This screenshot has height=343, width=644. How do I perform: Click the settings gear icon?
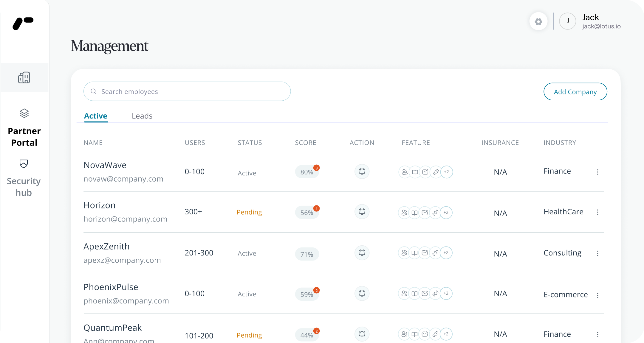pos(538,21)
